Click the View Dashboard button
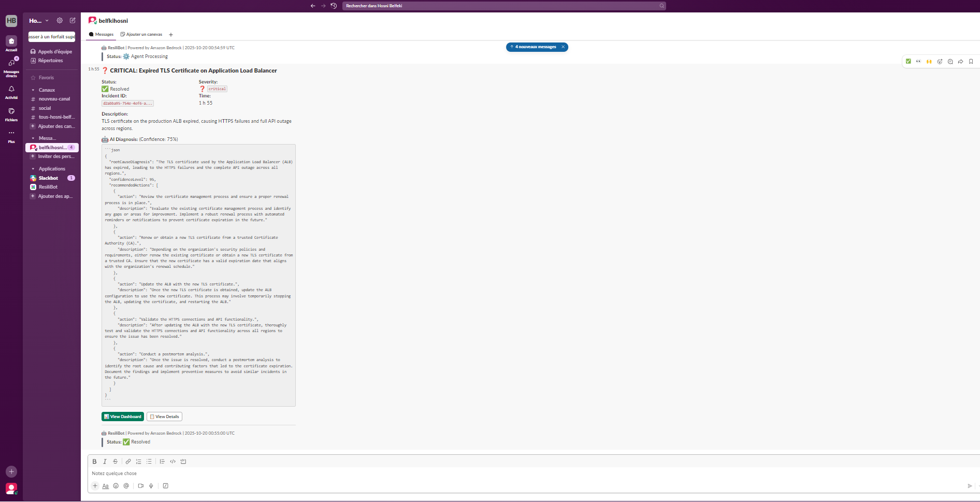This screenshot has height=502, width=980. (x=123, y=417)
